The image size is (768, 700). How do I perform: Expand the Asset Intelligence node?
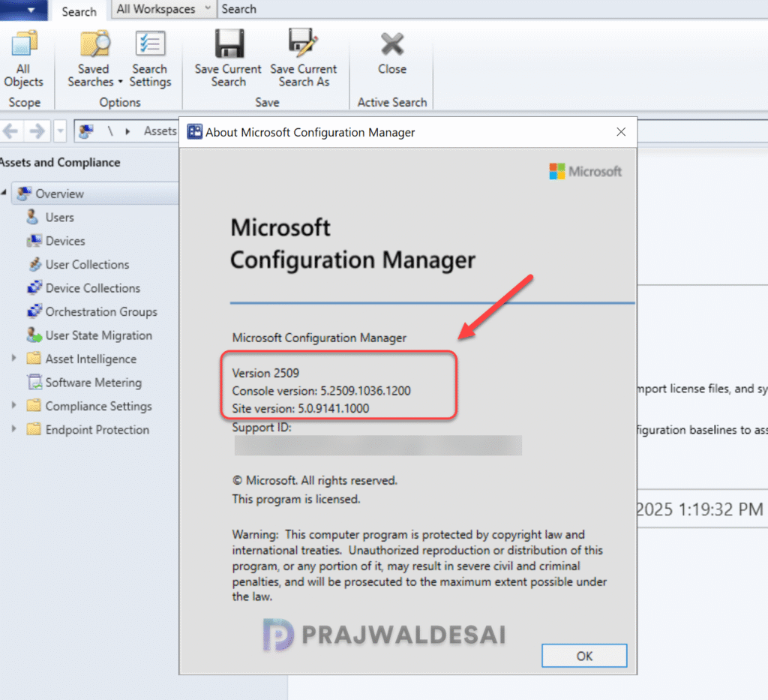click(x=13, y=358)
